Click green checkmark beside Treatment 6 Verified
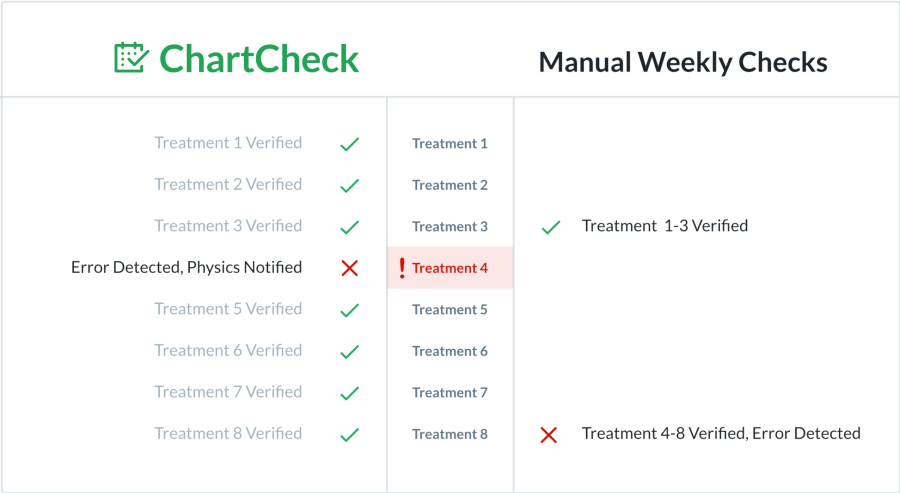Viewport: 900px width, 493px height. (350, 351)
